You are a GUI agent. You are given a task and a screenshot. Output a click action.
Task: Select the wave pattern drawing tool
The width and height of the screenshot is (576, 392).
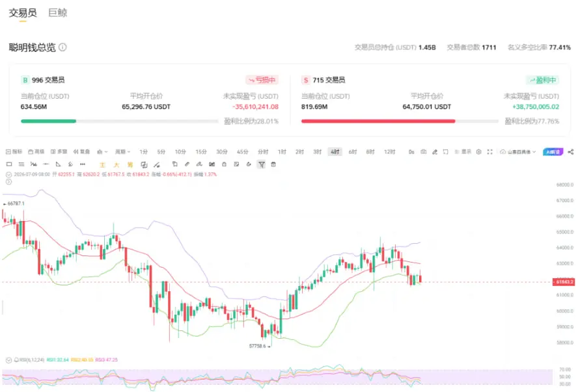click(34, 164)
